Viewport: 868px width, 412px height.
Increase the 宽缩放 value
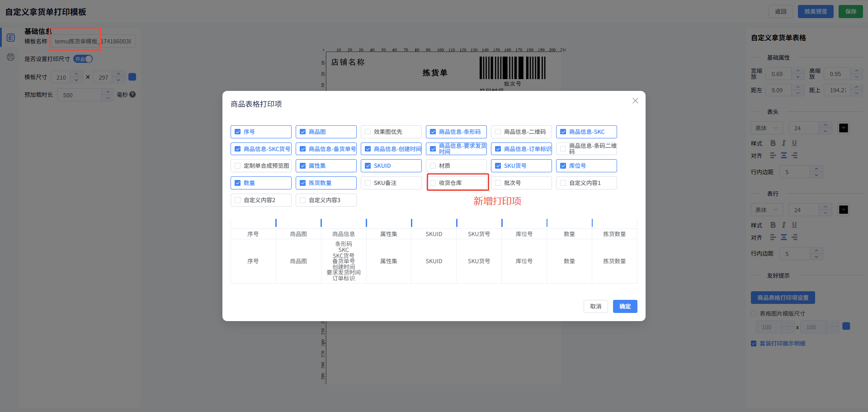click(x=798, y=71)
